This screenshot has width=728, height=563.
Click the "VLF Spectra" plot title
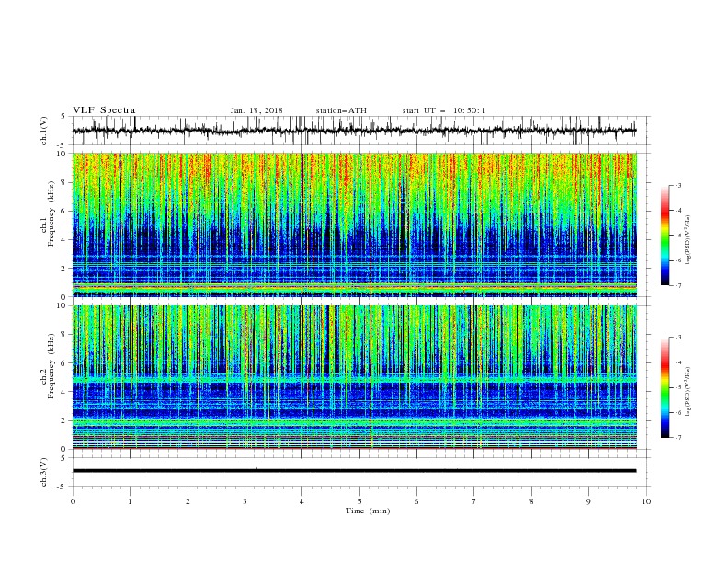(104, 110)
